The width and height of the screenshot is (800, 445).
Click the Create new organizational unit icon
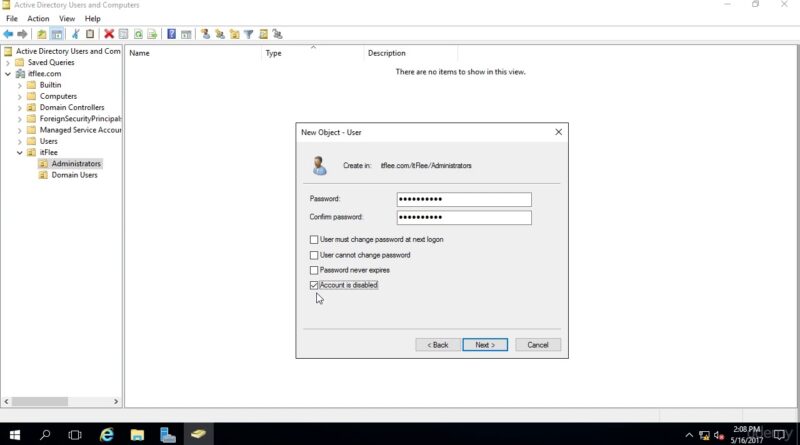(234, 34)
